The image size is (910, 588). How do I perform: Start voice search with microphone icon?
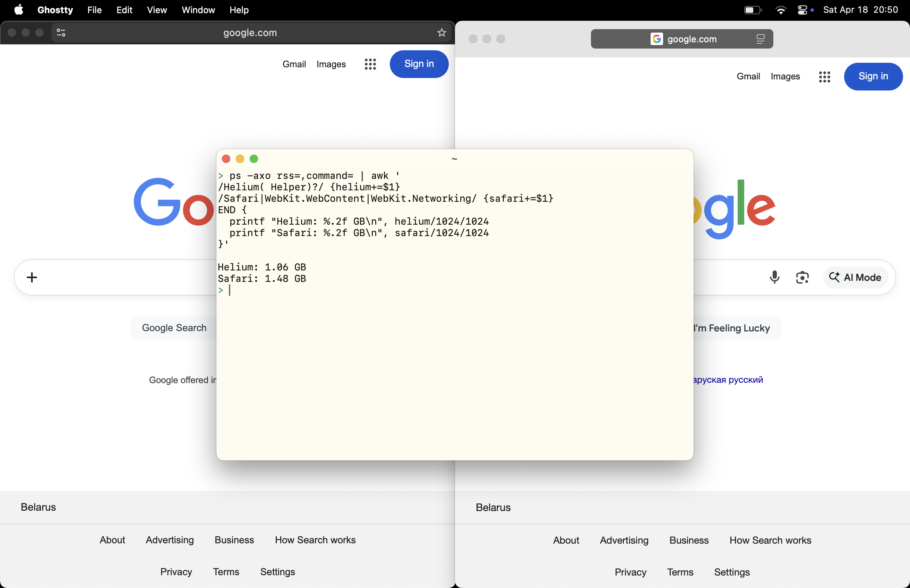(774, 277)
